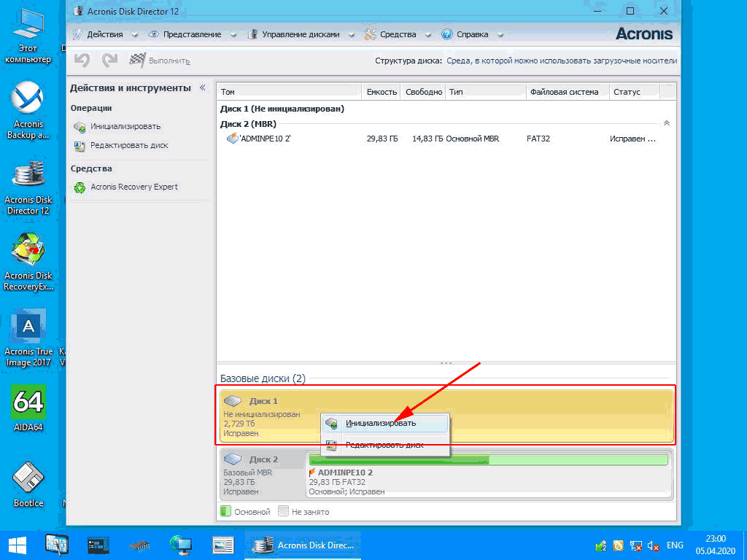The height and width of the screenshot is (560, 747).
Task: Open Acronis Backup desktop icon
Action: pos(28,111)
